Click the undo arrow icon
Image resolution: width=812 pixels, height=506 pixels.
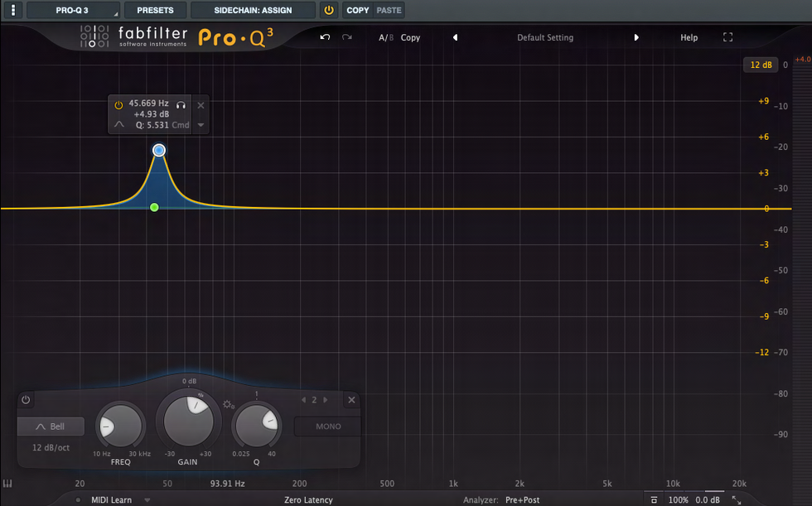coord(325,37)
